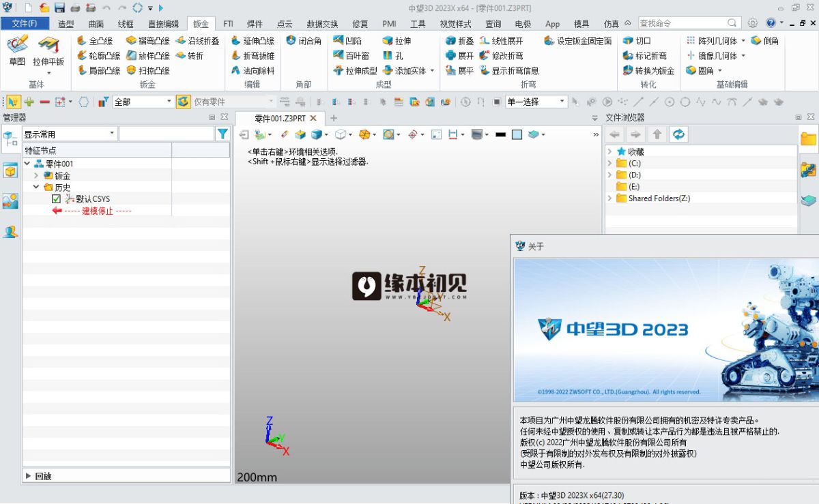
Task: Open the 全部 filter dropdown
Action: (x=170, y=102)
